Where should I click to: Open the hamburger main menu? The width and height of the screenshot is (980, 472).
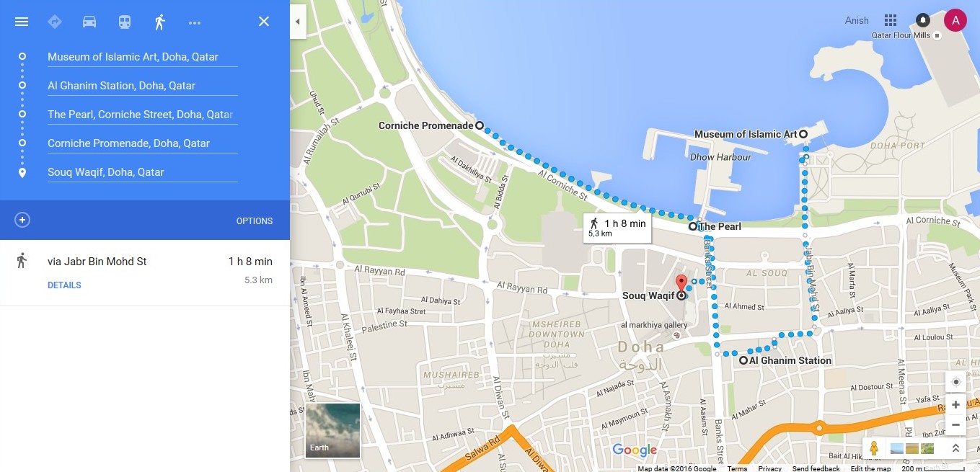(x=22, y=22)
